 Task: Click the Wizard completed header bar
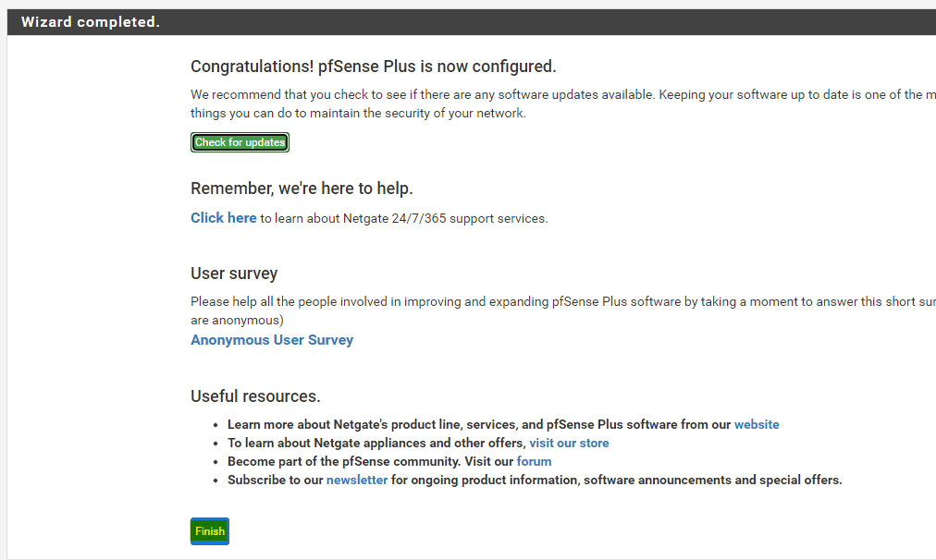pyautogui.click(x=462, y=22)
